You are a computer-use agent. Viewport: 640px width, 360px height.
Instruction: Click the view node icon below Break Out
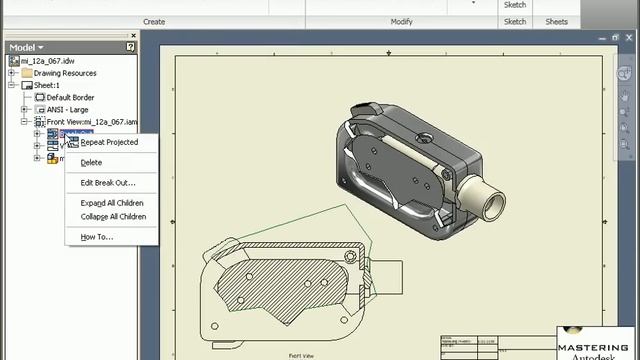53,146
